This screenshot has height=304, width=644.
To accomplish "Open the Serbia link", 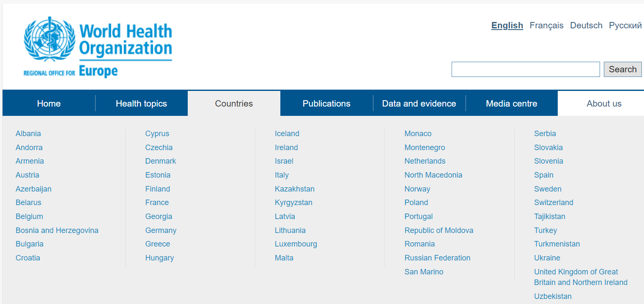I will tap(545, 134).
